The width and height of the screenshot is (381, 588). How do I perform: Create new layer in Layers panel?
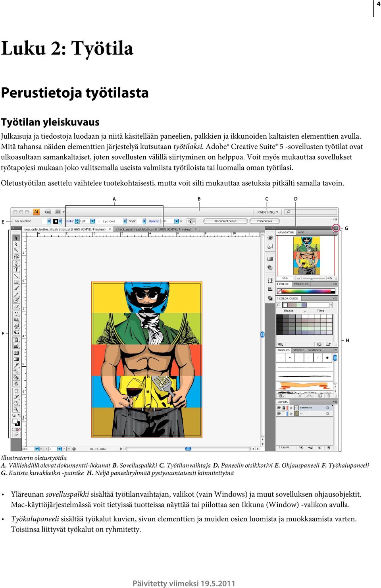click(319, 448)
